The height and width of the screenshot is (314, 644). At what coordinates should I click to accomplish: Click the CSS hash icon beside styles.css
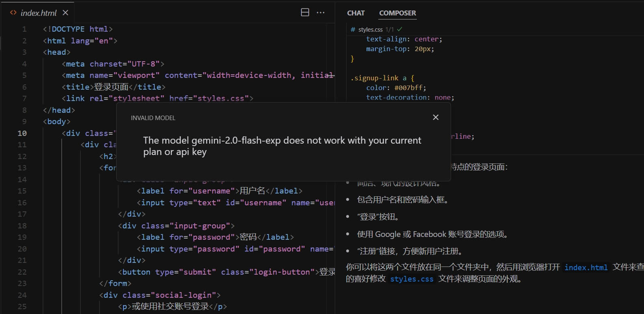[353, 30]
